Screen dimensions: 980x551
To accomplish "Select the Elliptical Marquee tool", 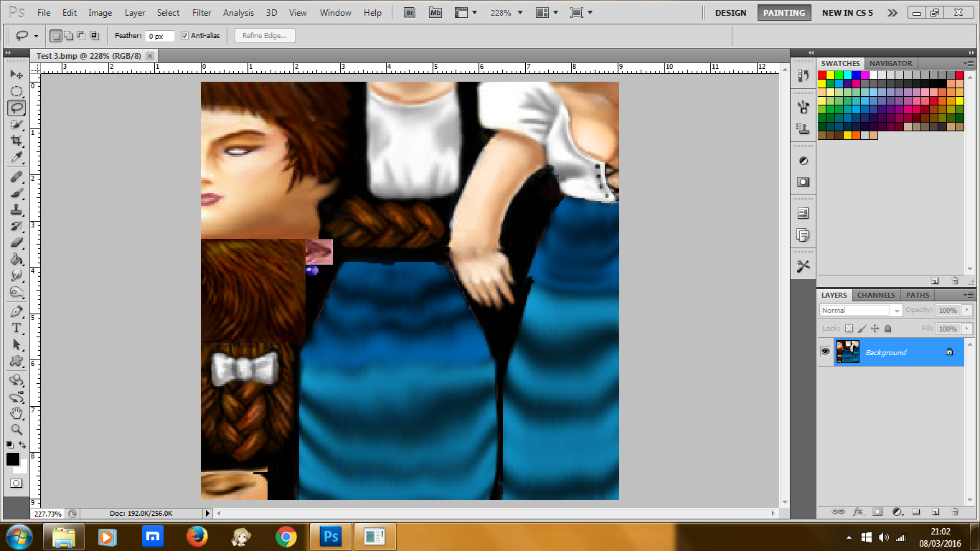I will 16,91.
